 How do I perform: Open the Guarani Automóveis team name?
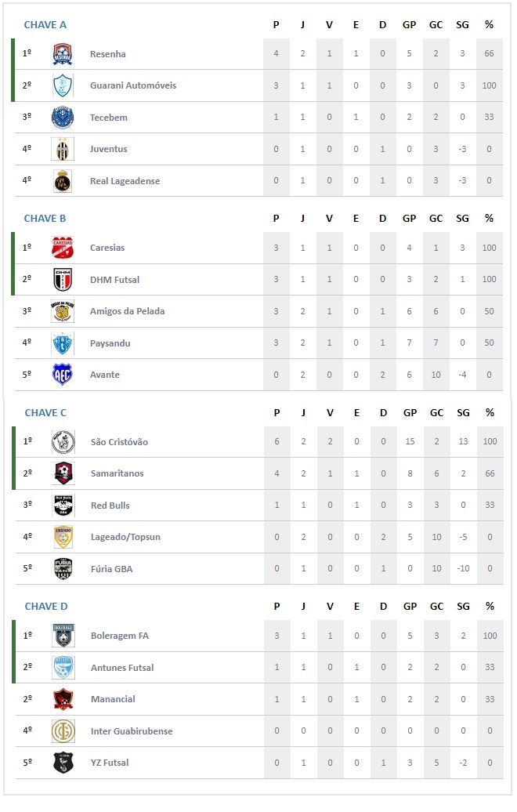coord(133,85)
